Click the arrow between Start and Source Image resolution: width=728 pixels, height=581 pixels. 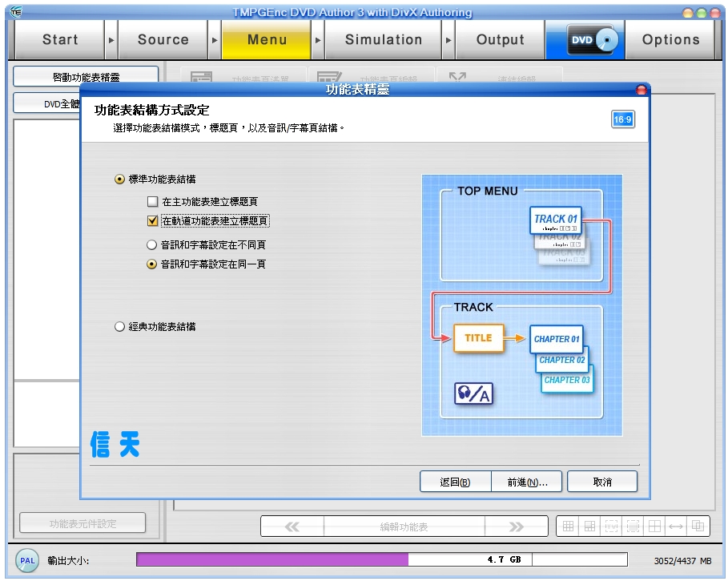pyautogui.click(x=111, y=40)
